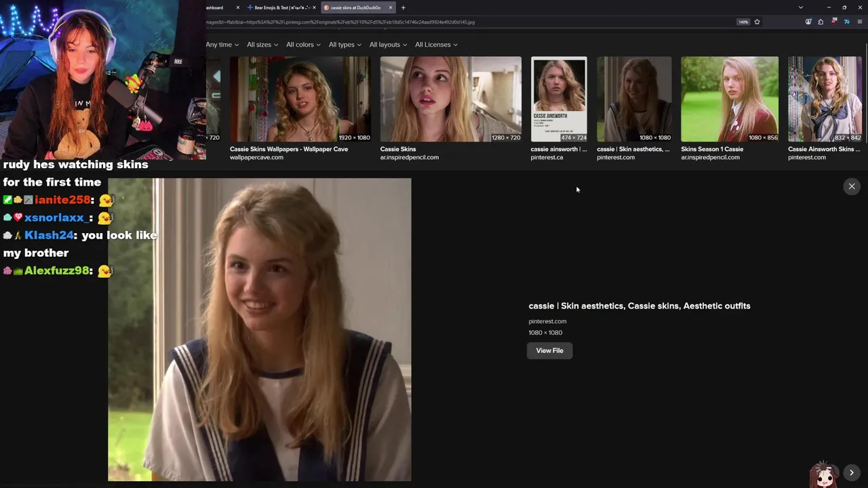Open the All layouts filter dropdown
The height and width of the screenshot is (488, 868).
(x=388, y=45)
